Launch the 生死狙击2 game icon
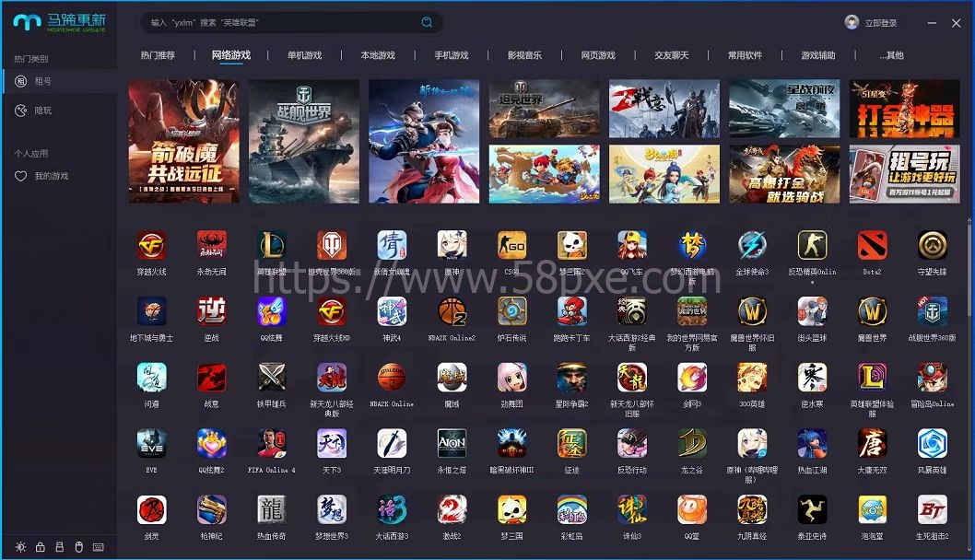 [x=932, y=509]
